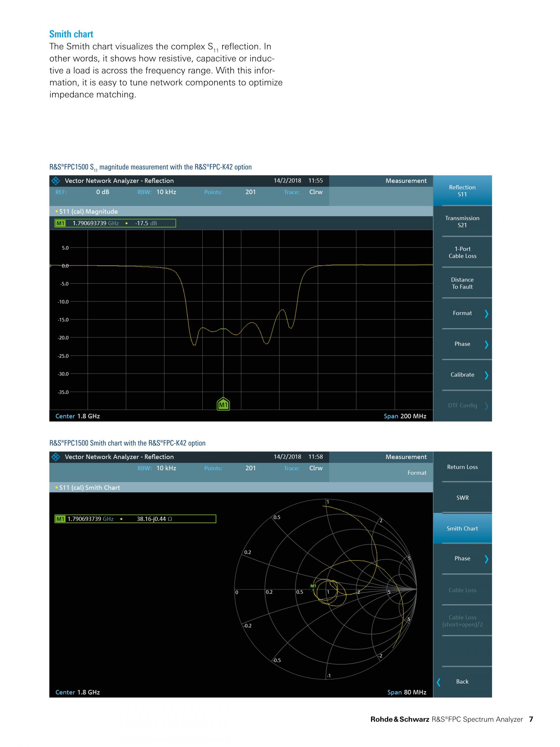Expand the Phase arrow below the Smith Chart softkey

[487, 559]
